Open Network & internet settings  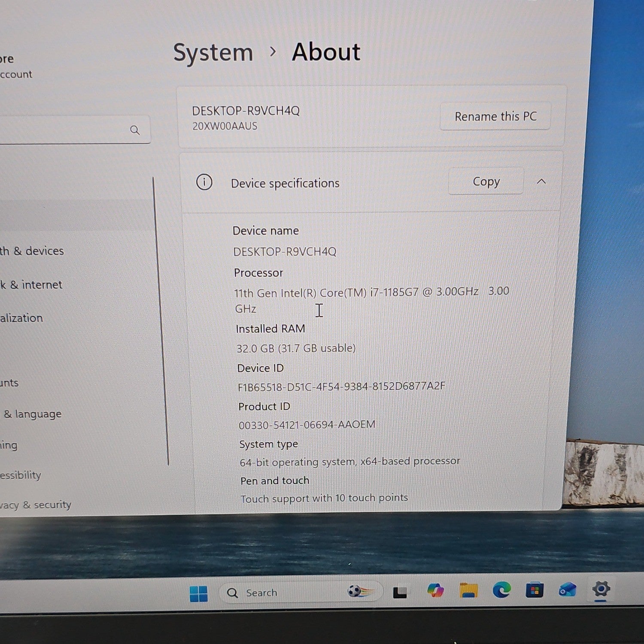(x=31, y=285)
